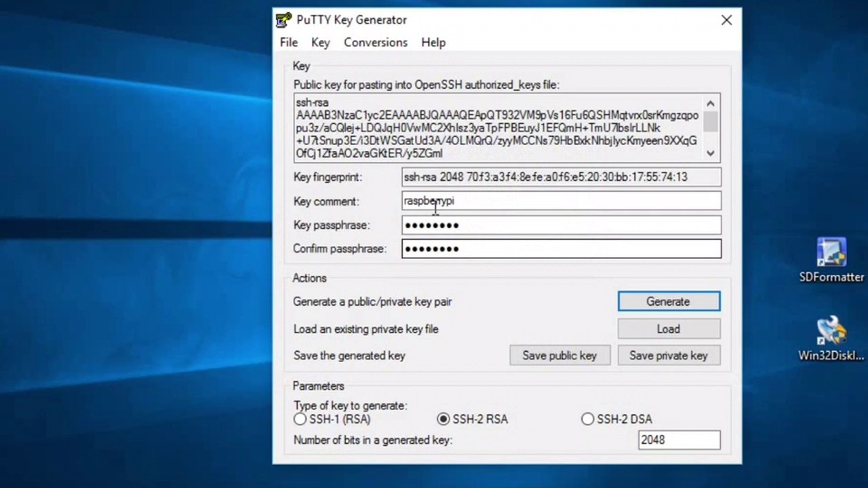
Task: Click the public key scrollbar down arrow
Action: (710, 152)
